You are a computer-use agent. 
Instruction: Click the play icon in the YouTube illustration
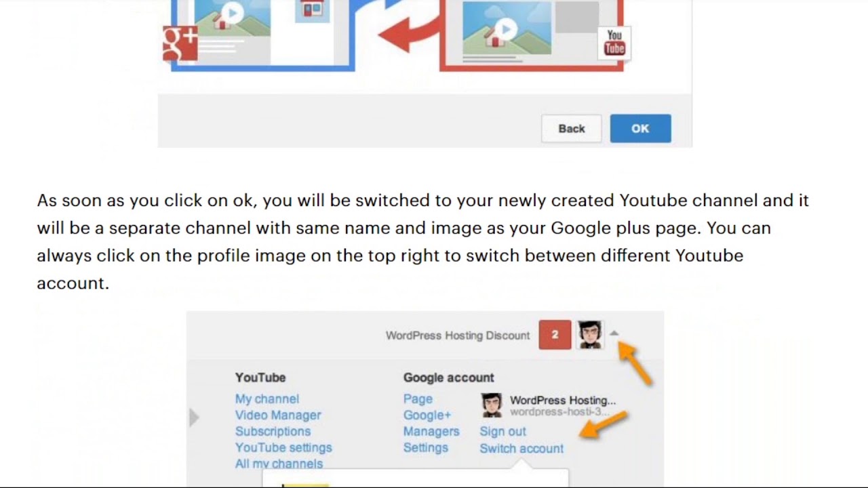(x=506, y=29)
